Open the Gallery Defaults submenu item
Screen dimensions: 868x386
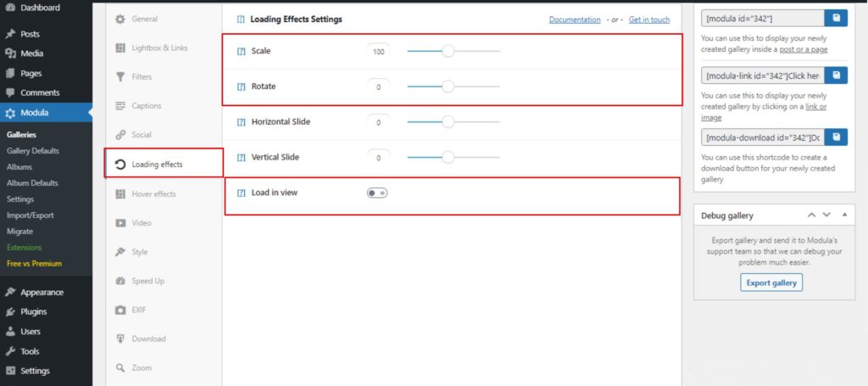(x=33, y=151)
